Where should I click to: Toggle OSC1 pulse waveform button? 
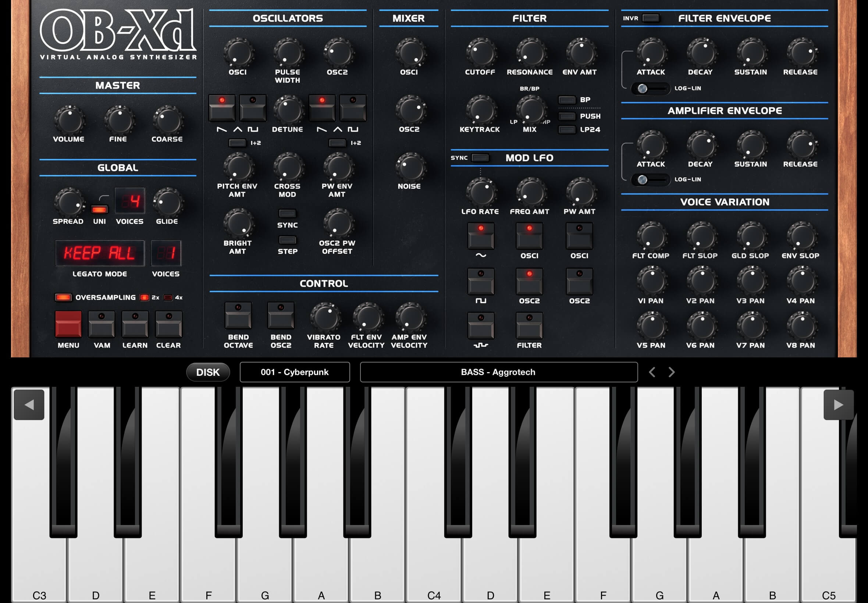coord(253,108)
